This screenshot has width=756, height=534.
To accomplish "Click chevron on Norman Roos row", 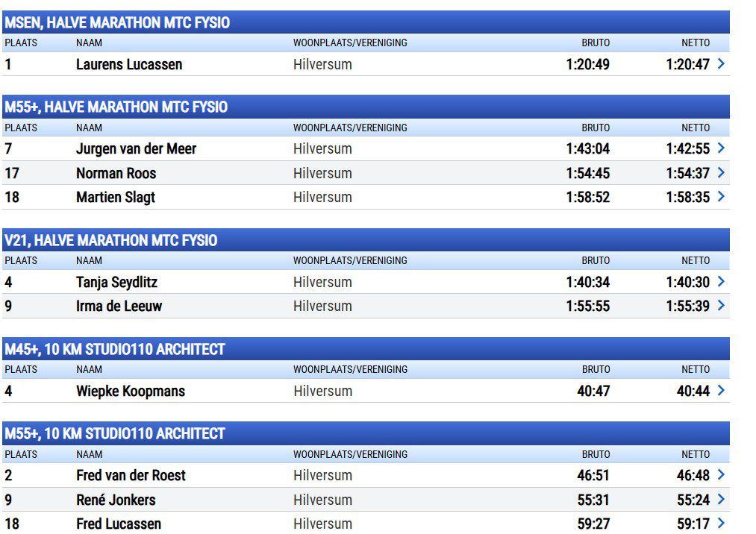I will tap(721, 173).
